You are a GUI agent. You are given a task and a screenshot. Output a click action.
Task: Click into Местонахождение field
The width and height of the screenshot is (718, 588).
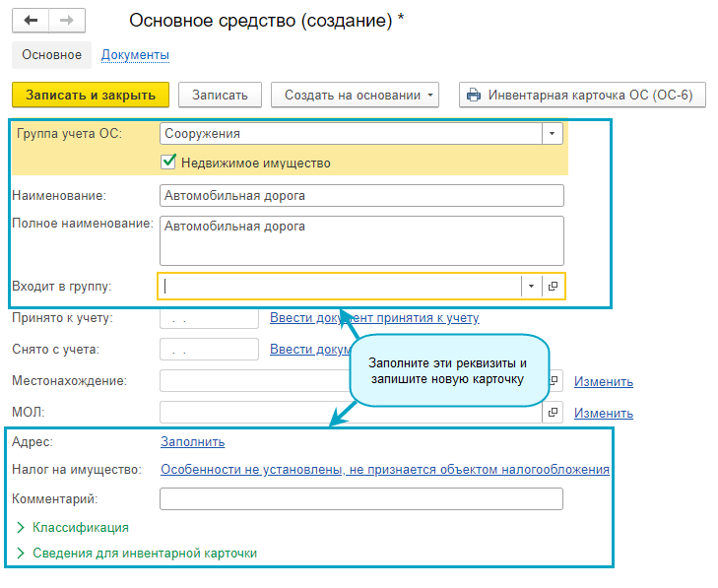[x=256, y=381]
